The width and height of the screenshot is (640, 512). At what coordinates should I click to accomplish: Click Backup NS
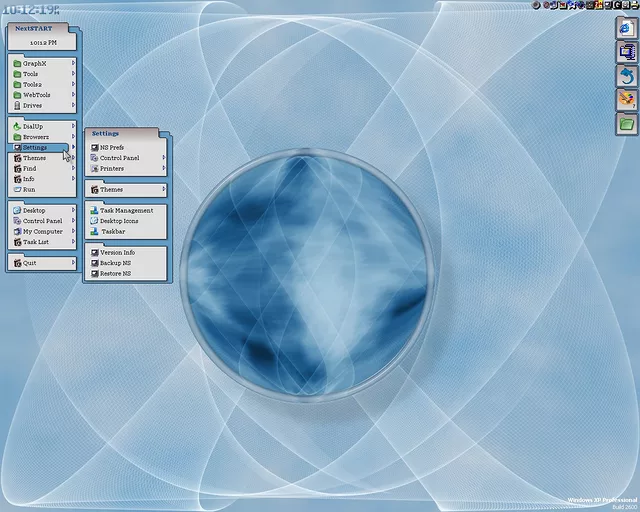[114, 263]
